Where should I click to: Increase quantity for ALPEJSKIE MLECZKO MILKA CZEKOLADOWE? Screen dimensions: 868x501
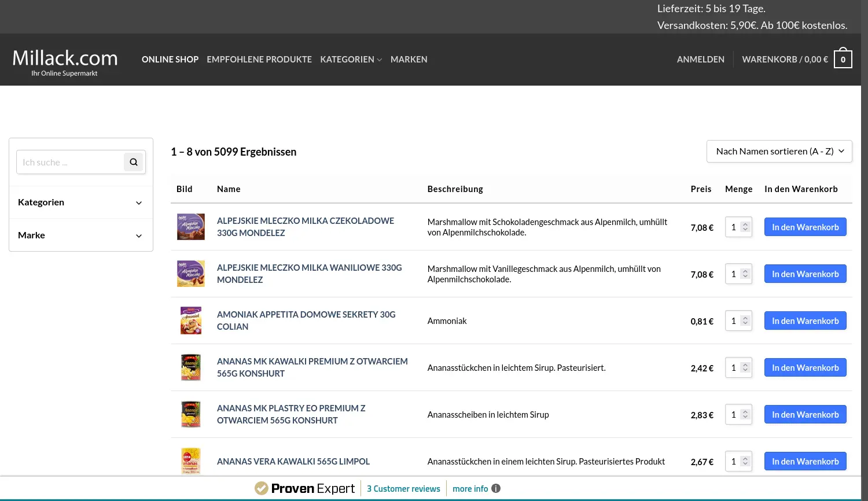point(746,224)
